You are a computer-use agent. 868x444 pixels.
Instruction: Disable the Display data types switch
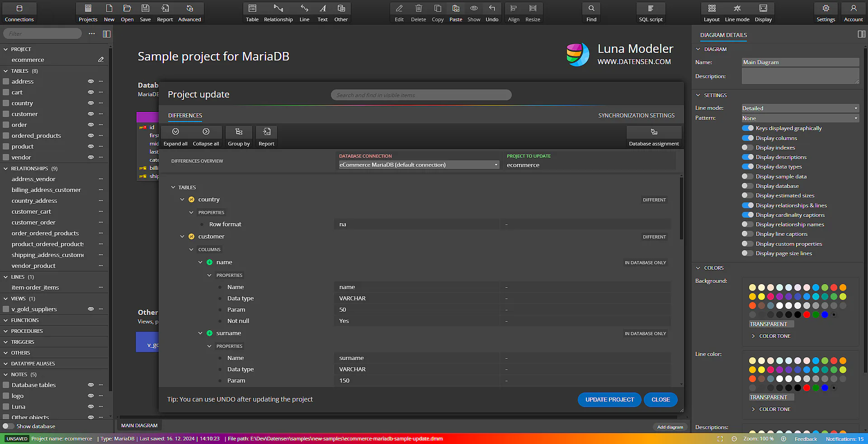[x=747, y=167]
